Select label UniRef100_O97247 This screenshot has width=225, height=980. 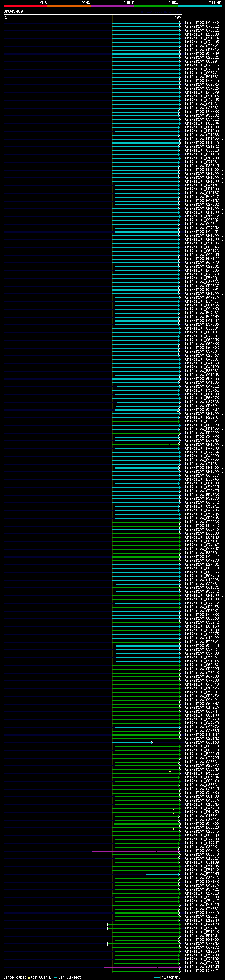click(202, 928)
